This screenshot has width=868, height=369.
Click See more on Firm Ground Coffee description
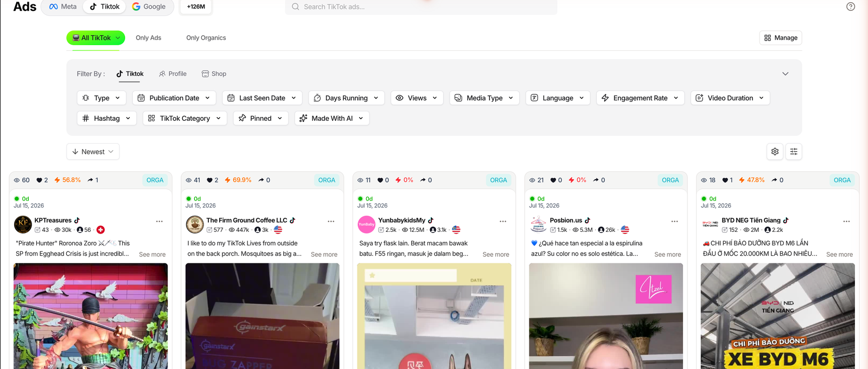(x=324, y=254)
